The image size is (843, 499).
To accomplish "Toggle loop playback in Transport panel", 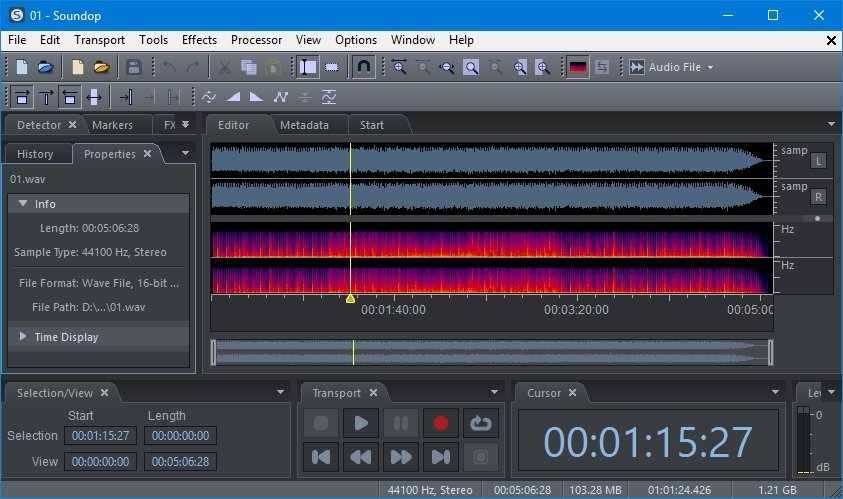I will 481,423.
